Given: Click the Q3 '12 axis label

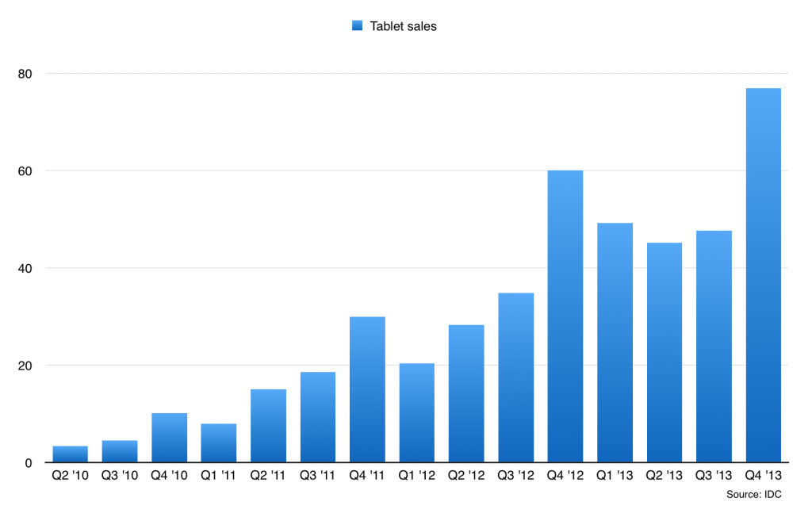Looking at the screenshot, I should 515,476.
